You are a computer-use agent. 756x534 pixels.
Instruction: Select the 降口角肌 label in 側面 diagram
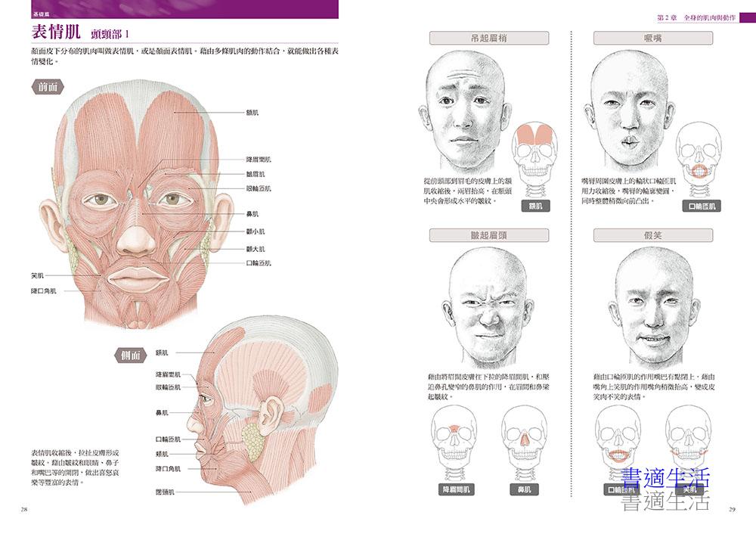pos(168,468)
